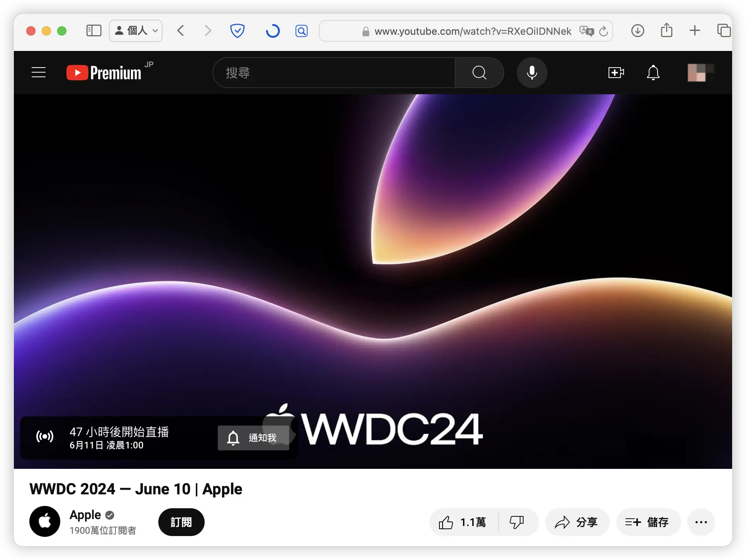Save the video with 儲存

coord(648,522)
